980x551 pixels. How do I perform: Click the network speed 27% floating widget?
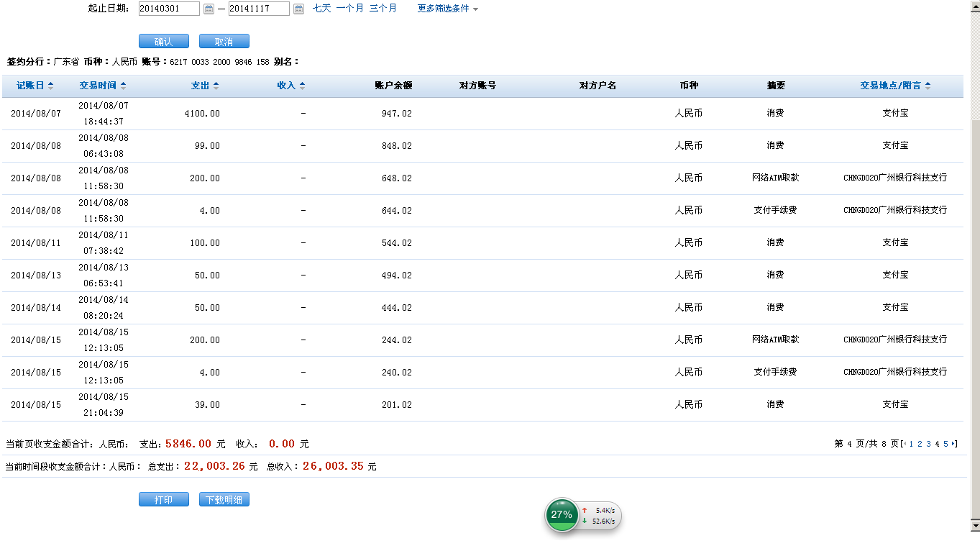point(562,515)
